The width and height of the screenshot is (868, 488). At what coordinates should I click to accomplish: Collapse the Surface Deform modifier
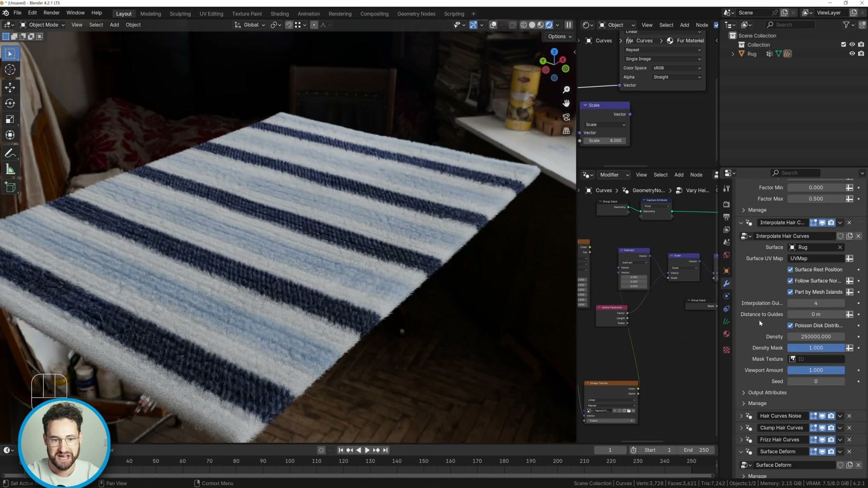point(741,452)
